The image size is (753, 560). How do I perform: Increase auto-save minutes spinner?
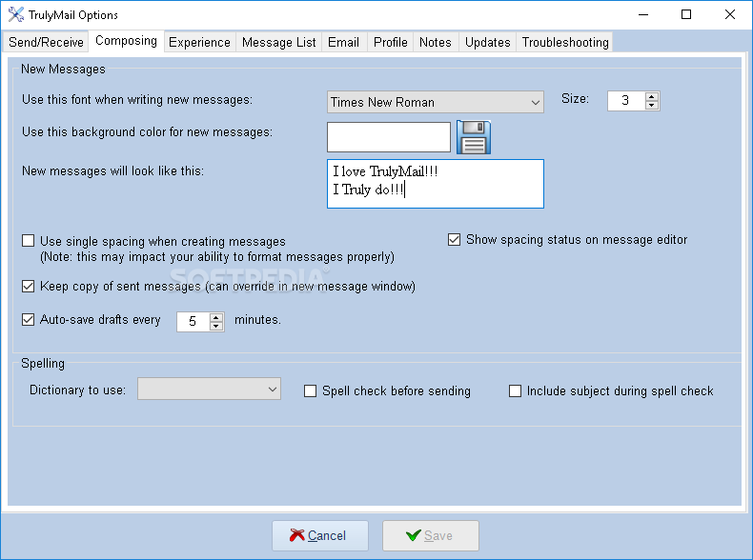[x=216, y=317]
